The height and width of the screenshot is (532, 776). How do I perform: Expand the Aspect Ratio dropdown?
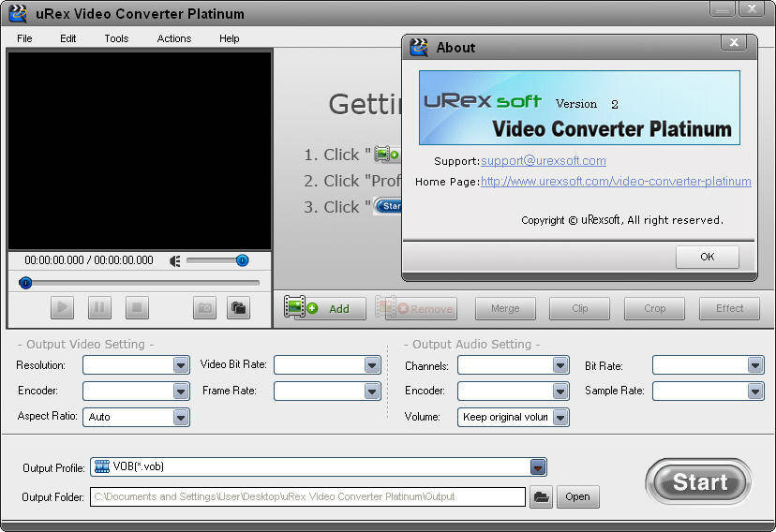coord(181,418)
